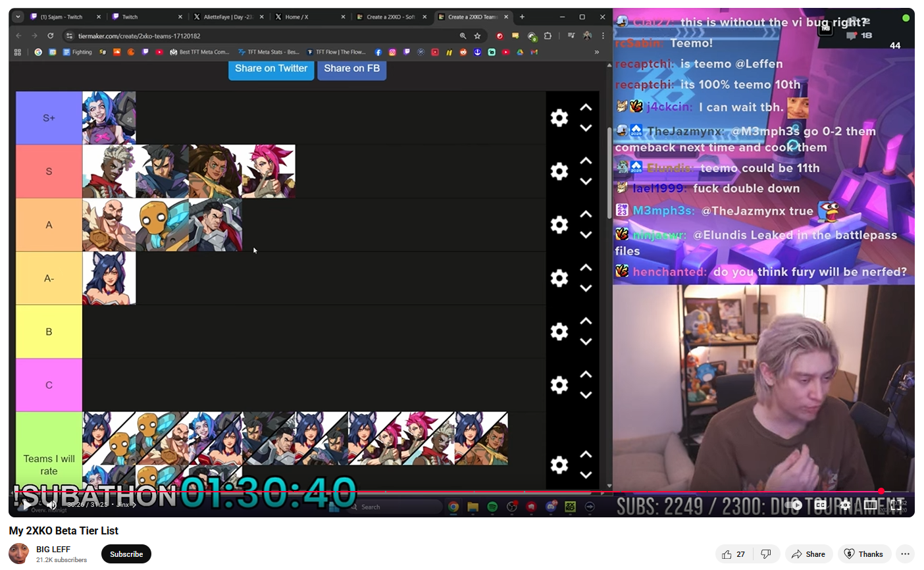The image size is (924, 570).
Task: Move the A- tier row down
Action: 586,288
